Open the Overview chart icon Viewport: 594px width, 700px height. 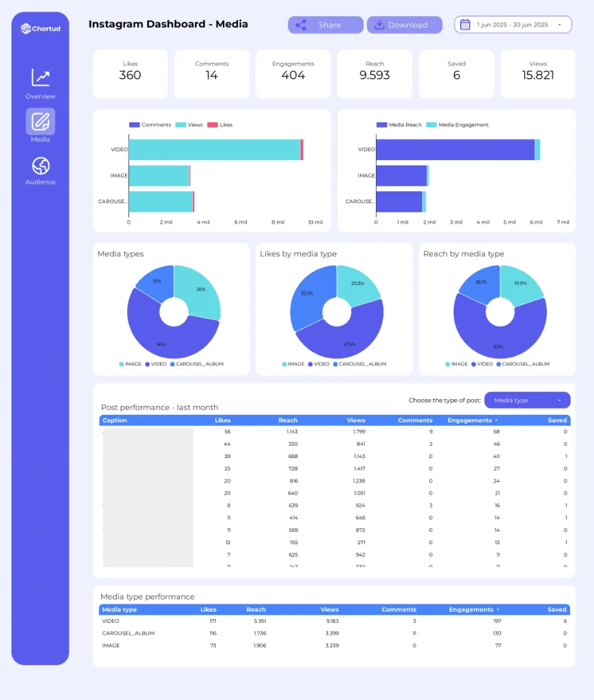[x=40, y=78]
